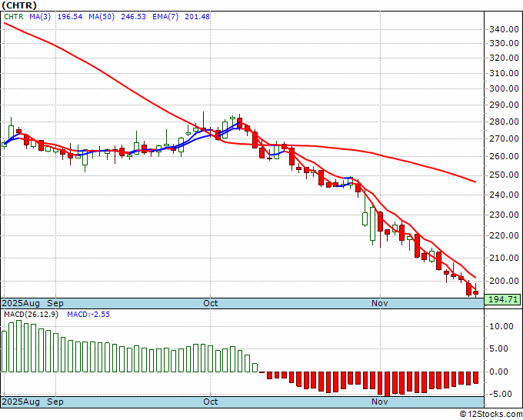Click the 10.00 MACD axis label
The height and width of the screenshot is (420, 523).
tap(501, 326)
